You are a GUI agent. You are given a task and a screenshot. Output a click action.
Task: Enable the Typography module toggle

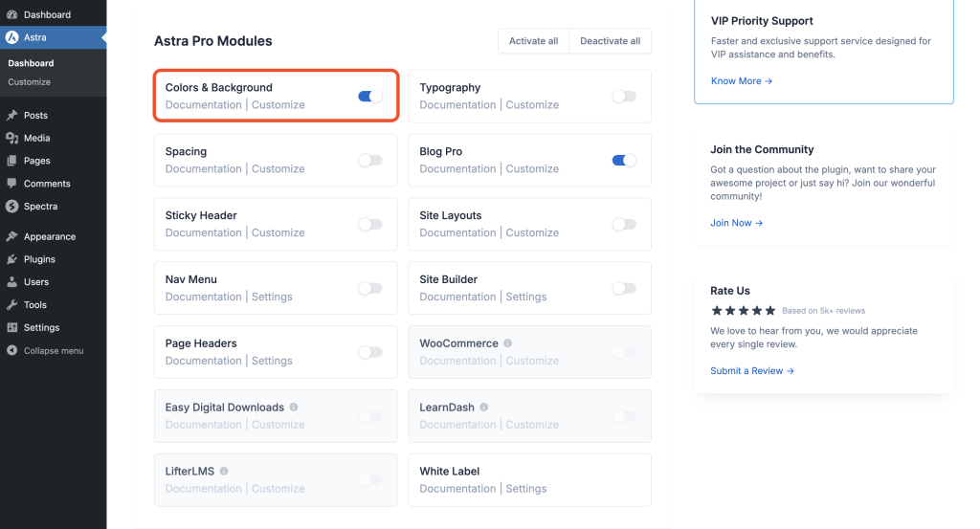[x=624, y=97]
